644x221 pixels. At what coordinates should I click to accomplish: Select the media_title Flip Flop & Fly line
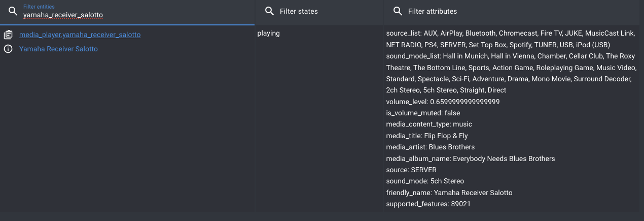[426, 136]
